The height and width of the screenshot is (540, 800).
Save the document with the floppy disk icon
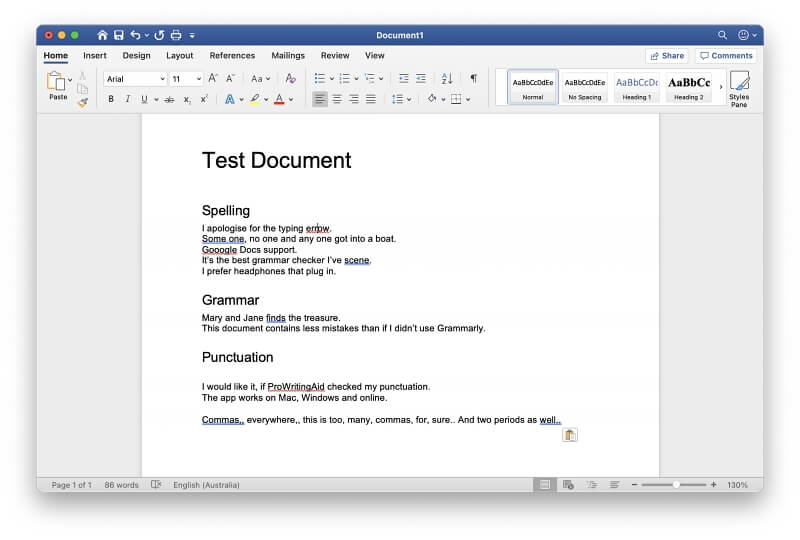point(118,35)
